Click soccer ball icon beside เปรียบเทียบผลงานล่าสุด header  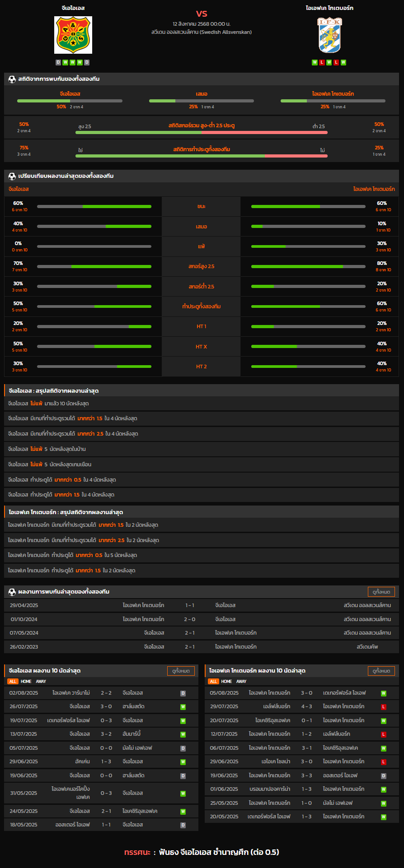coord(12,176)
